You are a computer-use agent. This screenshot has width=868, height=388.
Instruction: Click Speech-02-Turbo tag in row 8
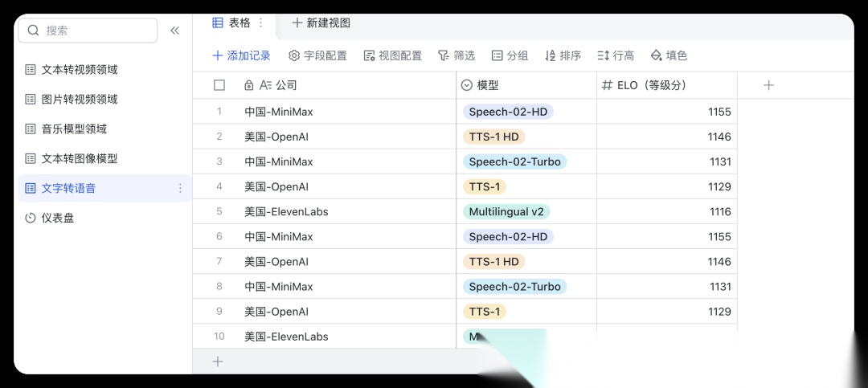(x=515, y=287)
